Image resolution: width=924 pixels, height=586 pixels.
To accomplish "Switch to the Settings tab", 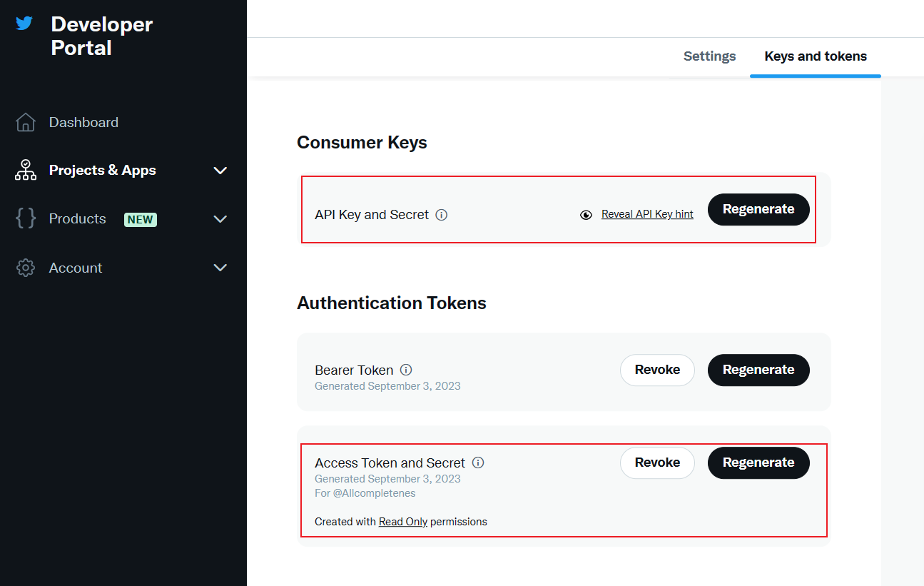I will pos(709,56).
